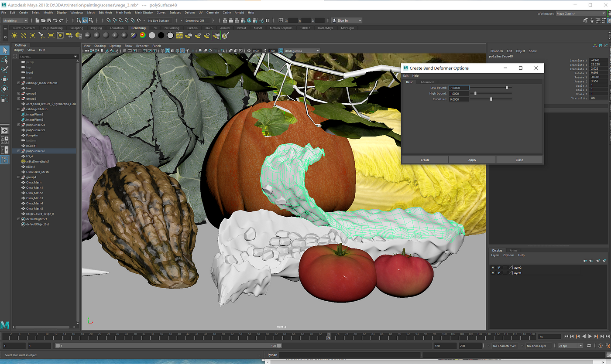This screenshot has width=611, height=364.
Task: Click the black material sphere shelf icon
Action: coord(161,35)
